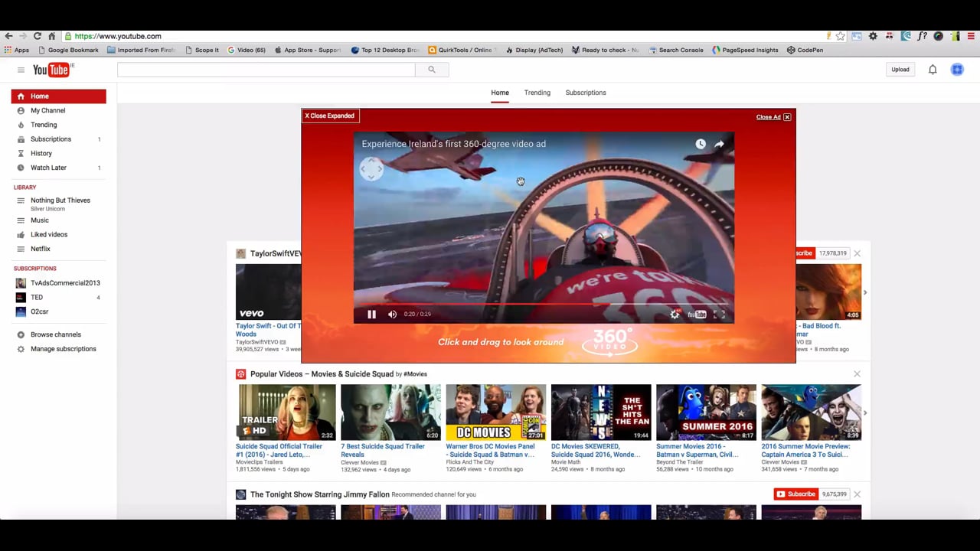The image size is (980, 551).
Task: Click the 360 pan navigation control
Action: 371,169
